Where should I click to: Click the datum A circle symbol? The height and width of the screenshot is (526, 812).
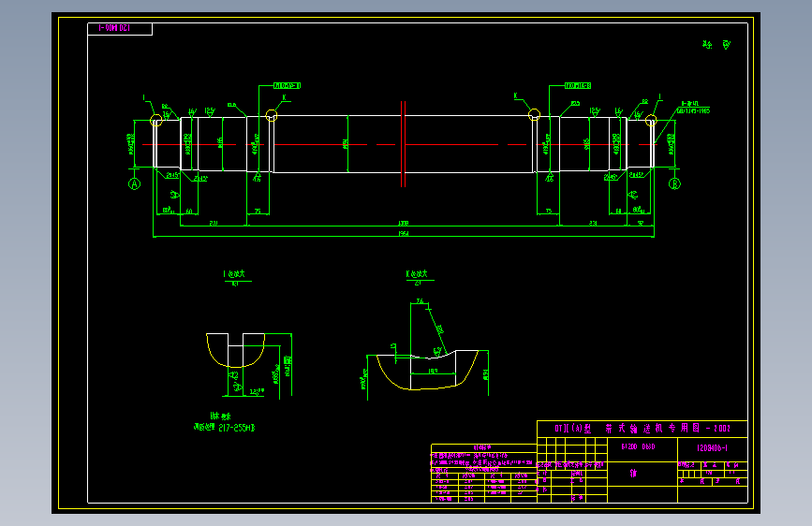click(134, 183)
